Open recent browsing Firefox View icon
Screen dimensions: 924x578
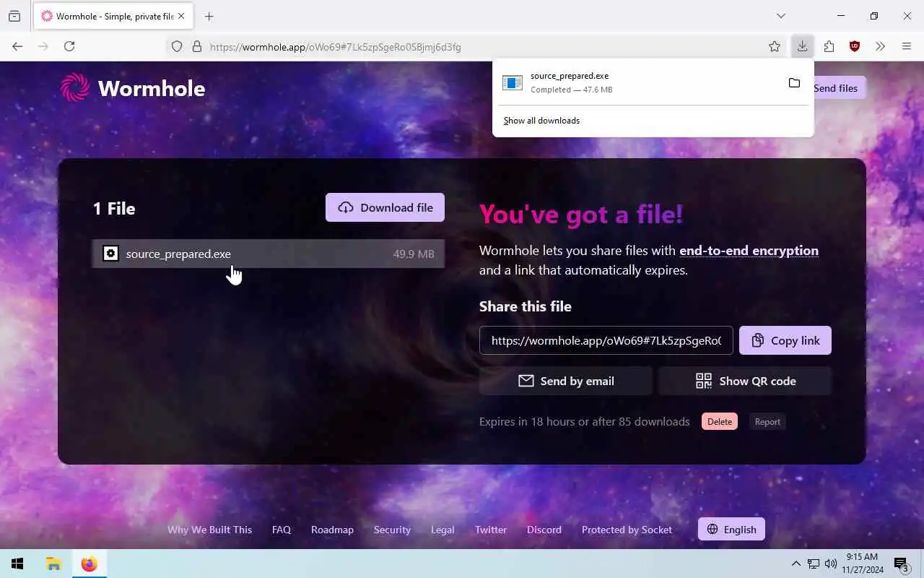(14, 16)
